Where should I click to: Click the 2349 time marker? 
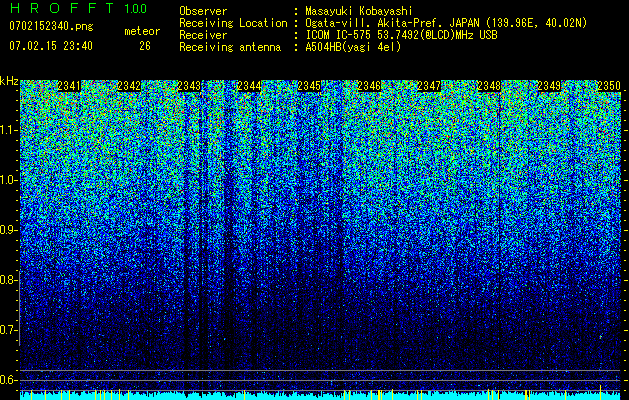[549, 86]
